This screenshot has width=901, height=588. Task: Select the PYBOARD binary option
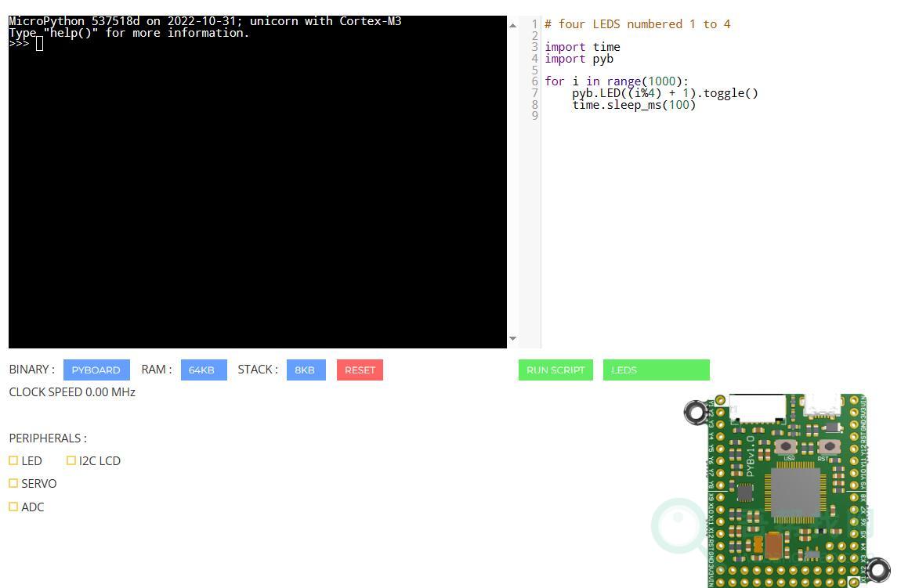click(x=96, y=370)
